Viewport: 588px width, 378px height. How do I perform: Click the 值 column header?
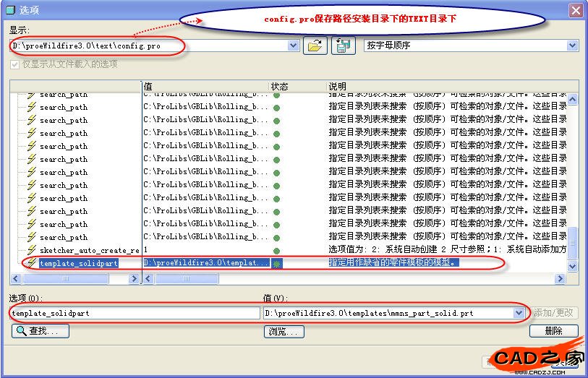pyautogui.click(x=205, y=87)
